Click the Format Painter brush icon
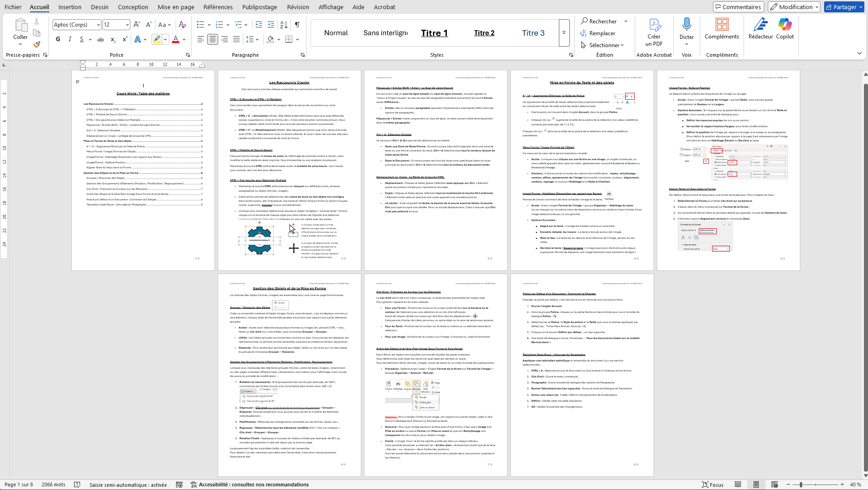The width and height of the screenshot is (868, 490). pos(37,44)
